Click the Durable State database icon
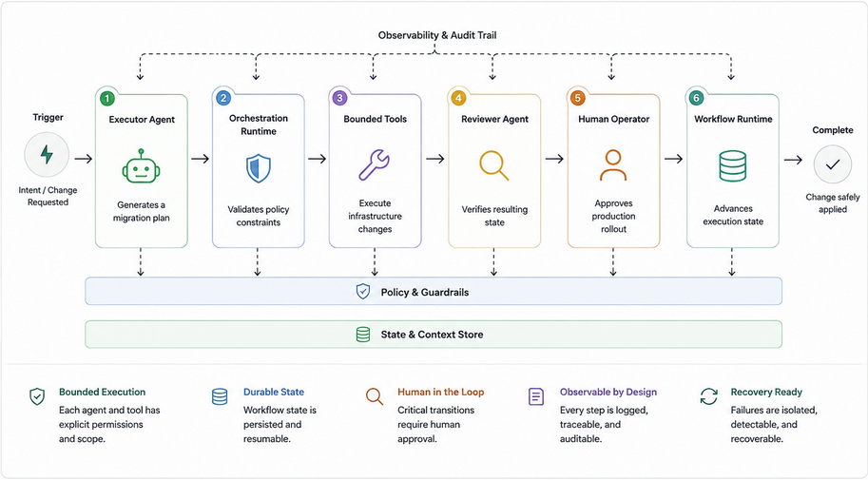The image size is (868, 480). (220, 396)
